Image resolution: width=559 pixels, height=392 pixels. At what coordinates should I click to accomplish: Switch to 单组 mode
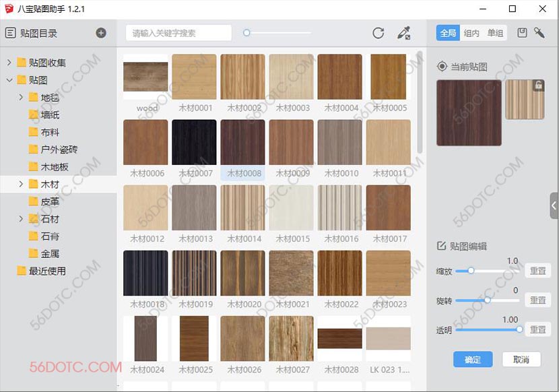495,33
